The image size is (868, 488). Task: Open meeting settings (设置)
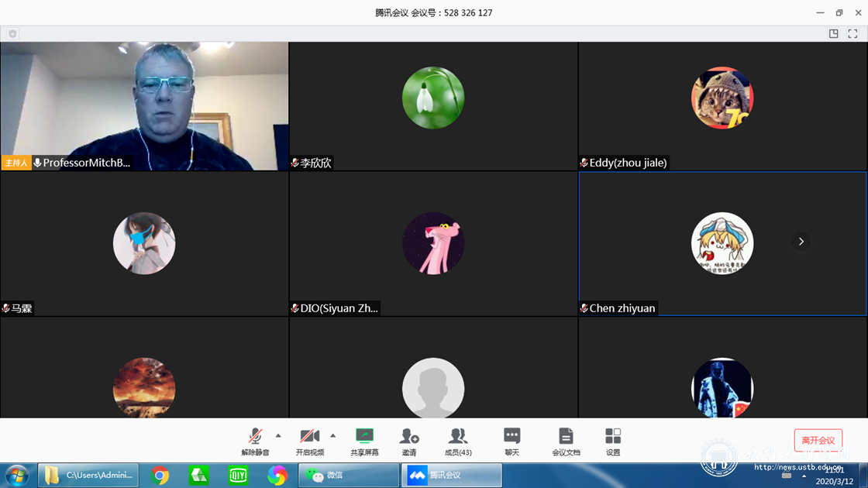pos(613,442)
